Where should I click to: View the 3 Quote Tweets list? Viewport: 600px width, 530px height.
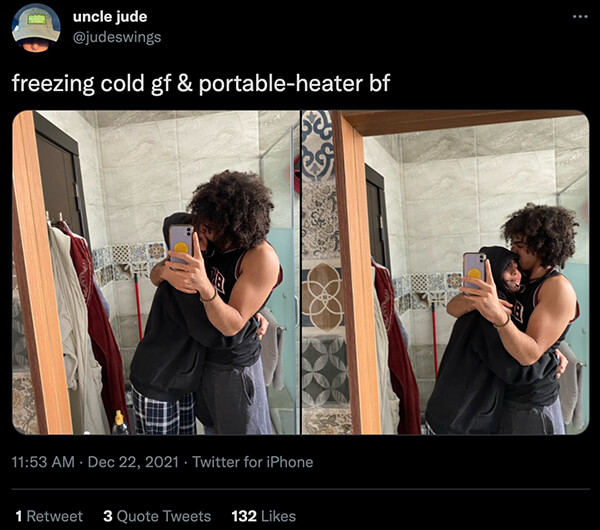[157, 516]
